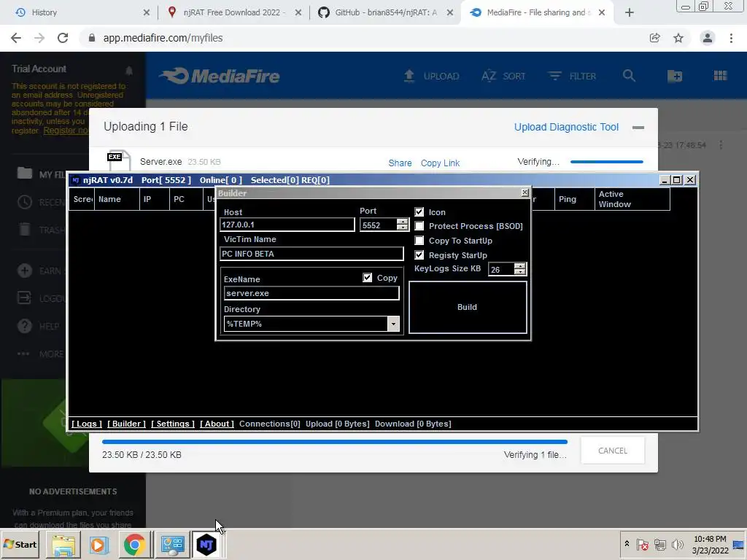Click the Build button
This screenshot has height=560, width=747.
pos(468,307)
